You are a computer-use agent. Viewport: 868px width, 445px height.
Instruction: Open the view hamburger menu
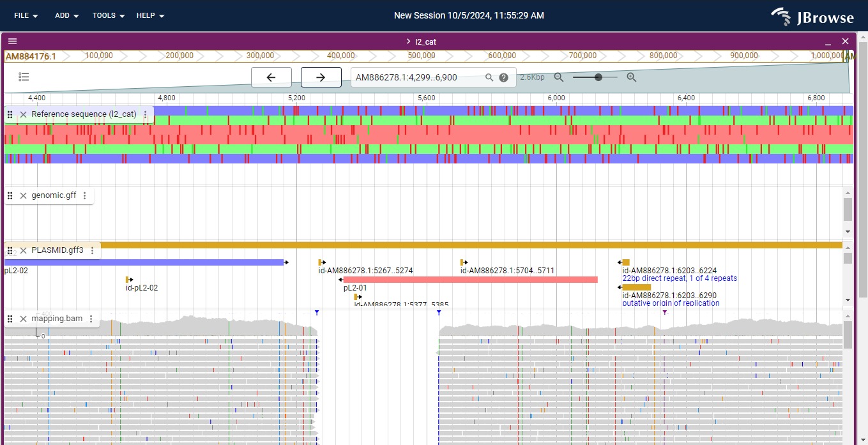pyautogui.click(x=12, y=41)
